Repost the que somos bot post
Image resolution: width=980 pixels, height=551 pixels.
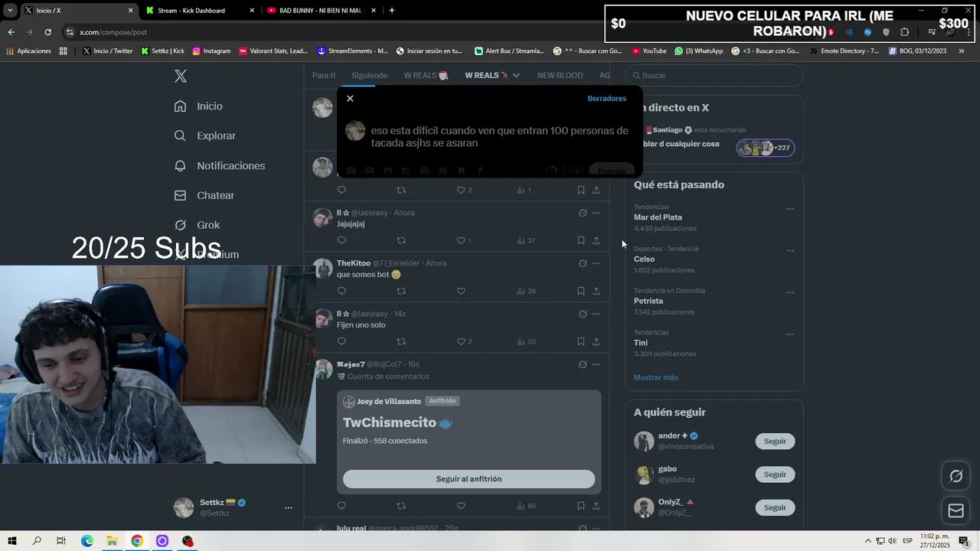401,291
